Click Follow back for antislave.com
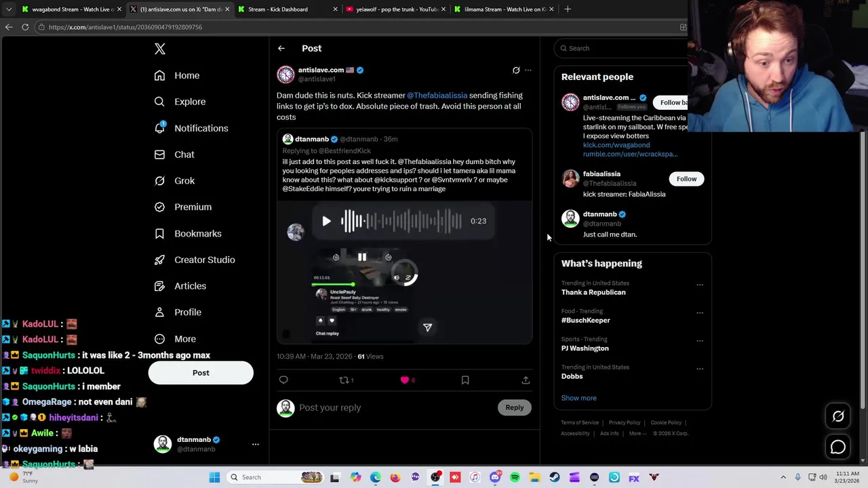The width and height of the screenshot is (868, 488). click(x=671, y=102)
